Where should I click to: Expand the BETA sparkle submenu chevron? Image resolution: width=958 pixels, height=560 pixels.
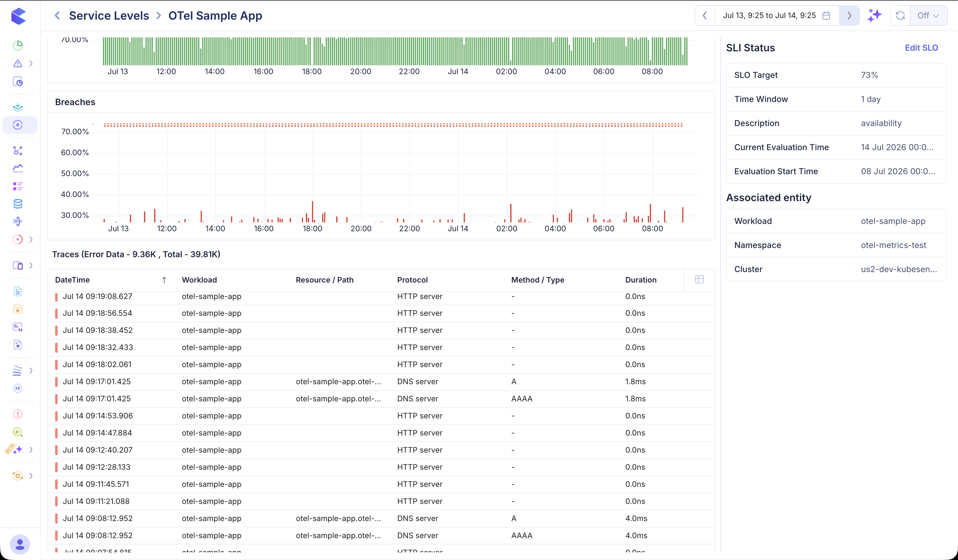click(x=31, y=450)
